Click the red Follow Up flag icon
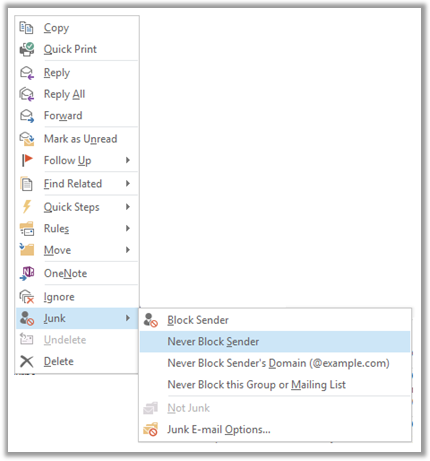The image size is (430, 461). click(27, 160)
